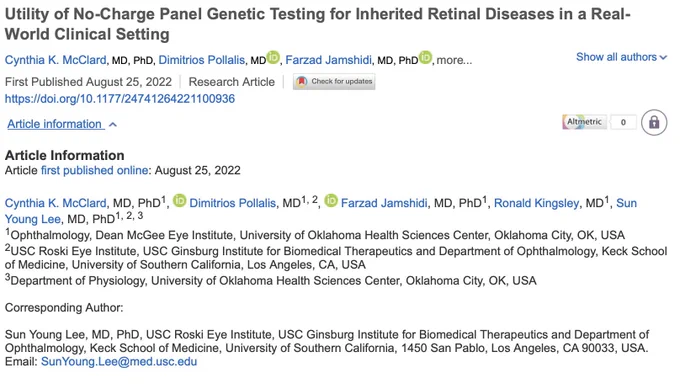Click ORCID icon before Dimitrios Pollalis in author list
The width and height of the screenshot is (680, 384).
180,201
